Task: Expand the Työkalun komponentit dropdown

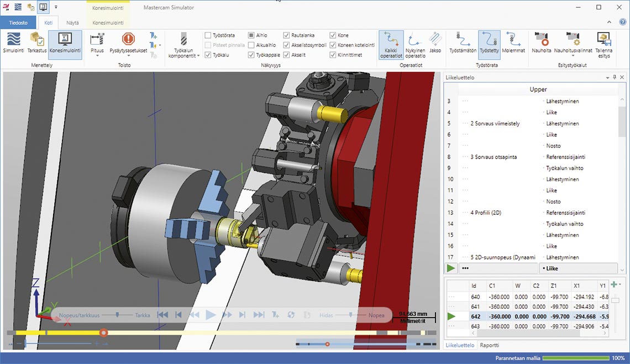Action: point(183,56)
